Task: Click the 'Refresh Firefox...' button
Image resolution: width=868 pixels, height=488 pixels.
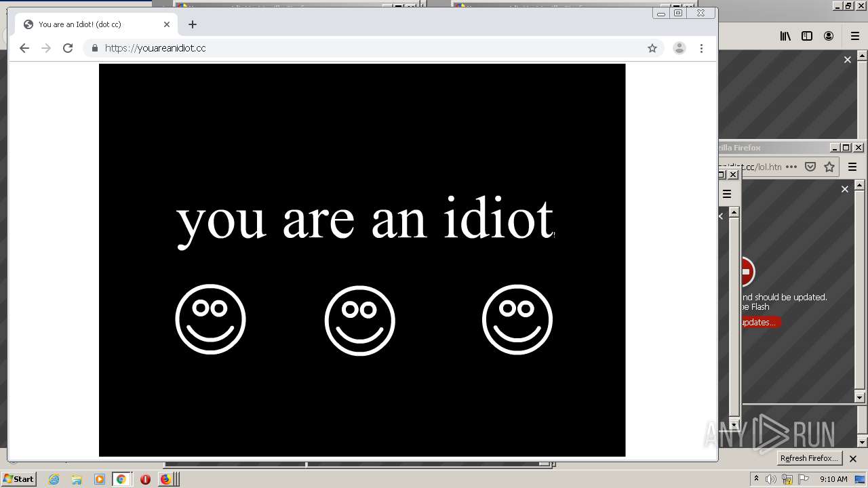Action: 809,458
